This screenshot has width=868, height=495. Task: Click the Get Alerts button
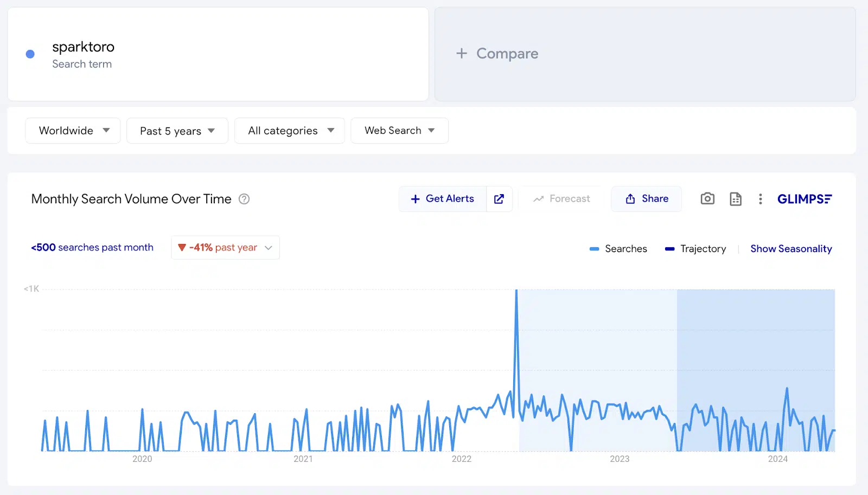[443, 199]
